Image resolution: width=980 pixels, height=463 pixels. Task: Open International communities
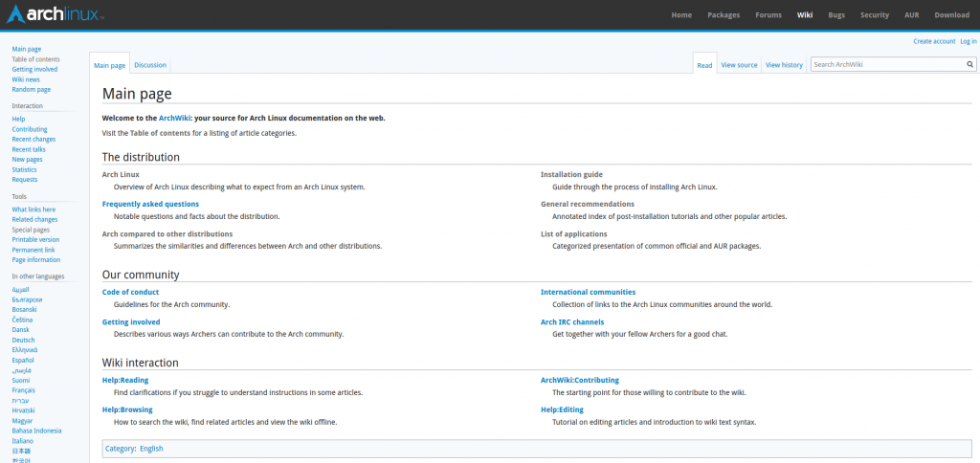(589, 292)
